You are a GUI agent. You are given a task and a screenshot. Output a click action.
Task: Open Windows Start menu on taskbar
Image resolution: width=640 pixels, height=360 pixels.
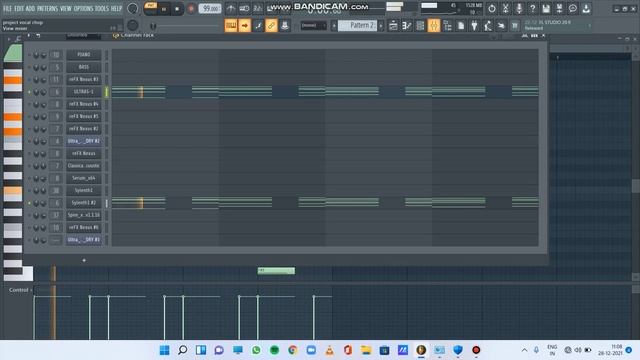click(164, 350)
